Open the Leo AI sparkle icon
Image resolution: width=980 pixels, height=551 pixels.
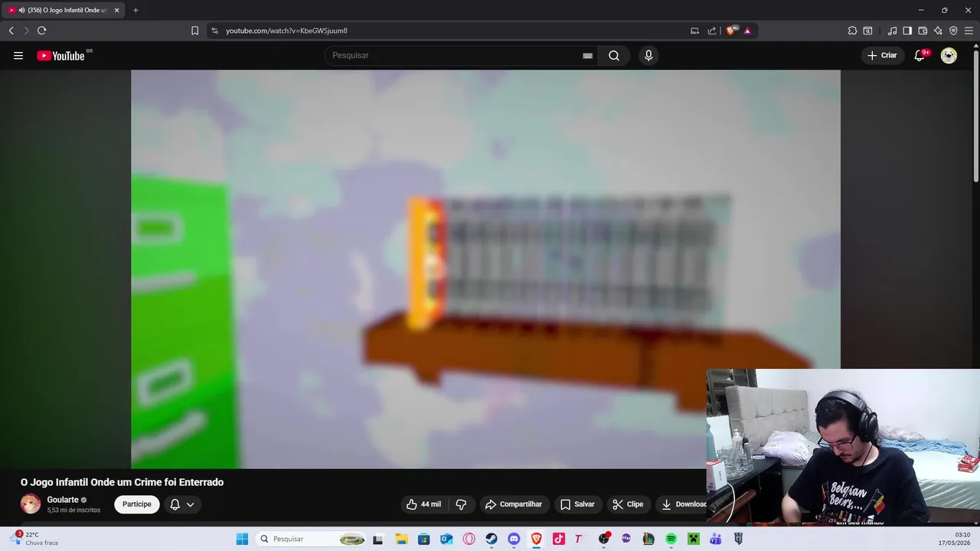(938, 31)
